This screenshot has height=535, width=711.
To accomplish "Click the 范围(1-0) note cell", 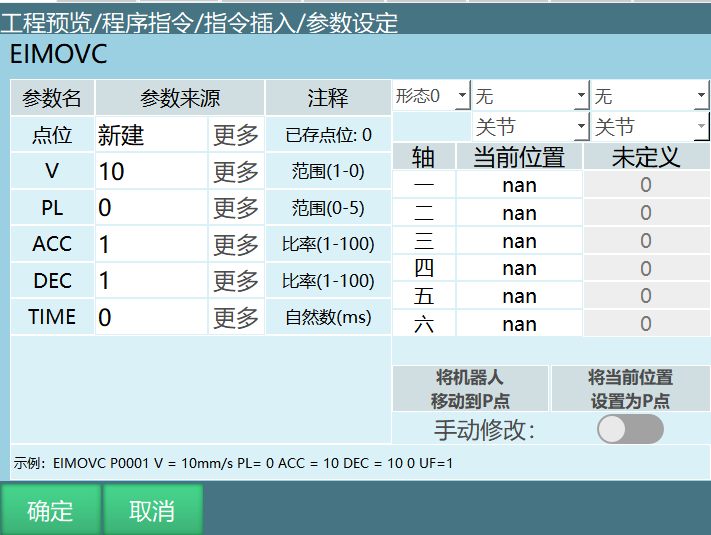I will tap(328, 171).
